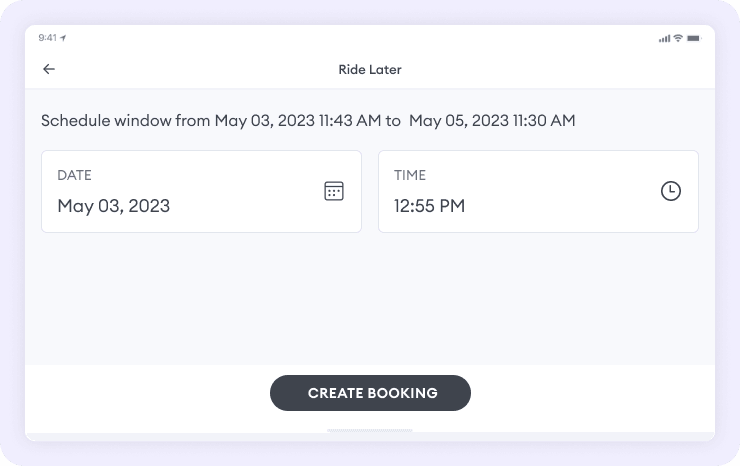Select the 12:55 PM time value
Image resolution: width=740 pixels, height=466 pixels.
pyautogui.click(x=429, y=207)
